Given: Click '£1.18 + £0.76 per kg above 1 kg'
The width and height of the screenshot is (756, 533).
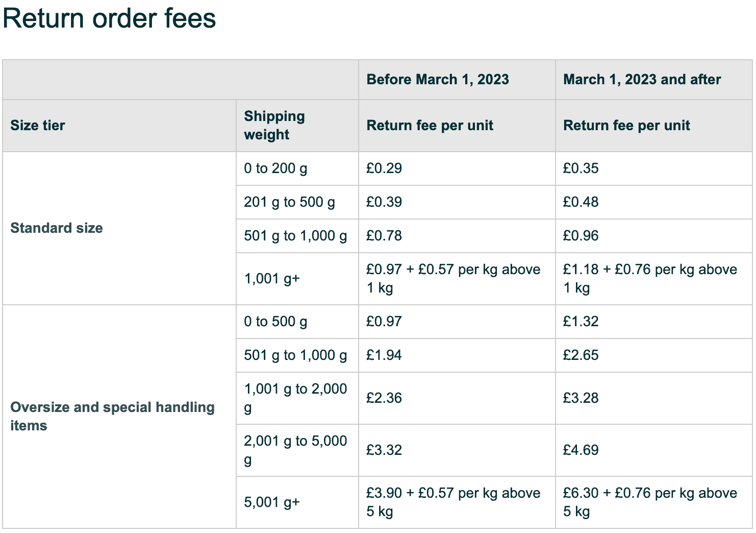Looking at the screenshot, I should coord(650,279).
